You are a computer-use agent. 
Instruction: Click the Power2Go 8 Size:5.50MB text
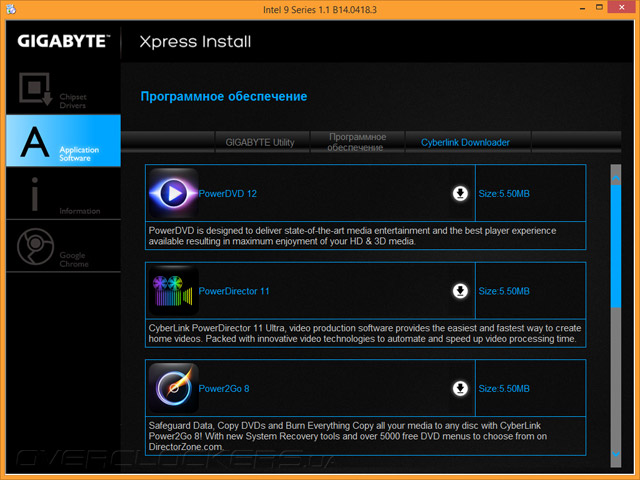point(504,389)
